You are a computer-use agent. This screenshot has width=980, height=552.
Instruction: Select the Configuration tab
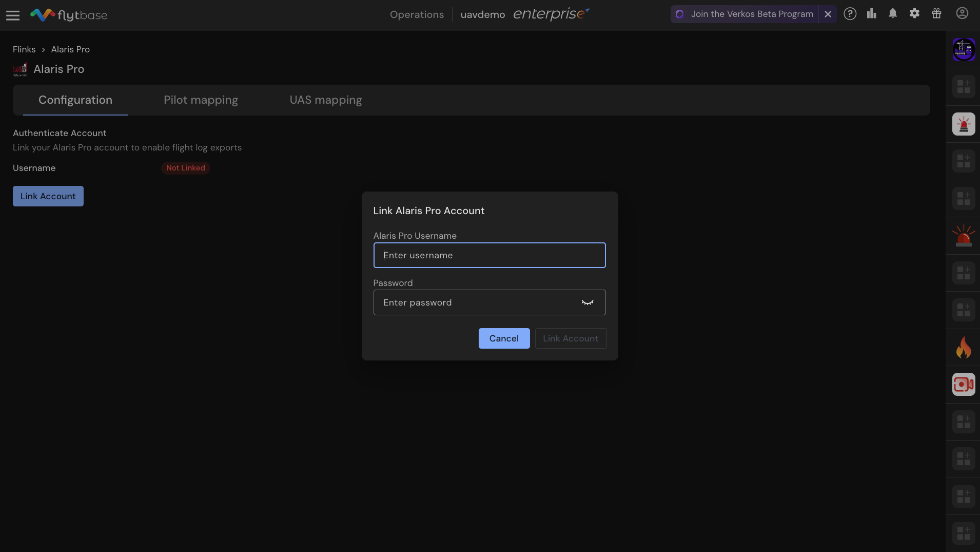75,100
